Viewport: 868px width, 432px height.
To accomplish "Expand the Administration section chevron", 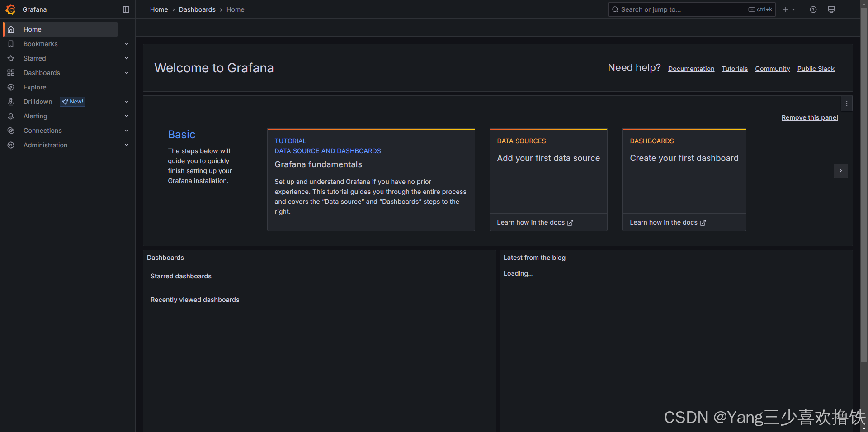I will (127, 145).
